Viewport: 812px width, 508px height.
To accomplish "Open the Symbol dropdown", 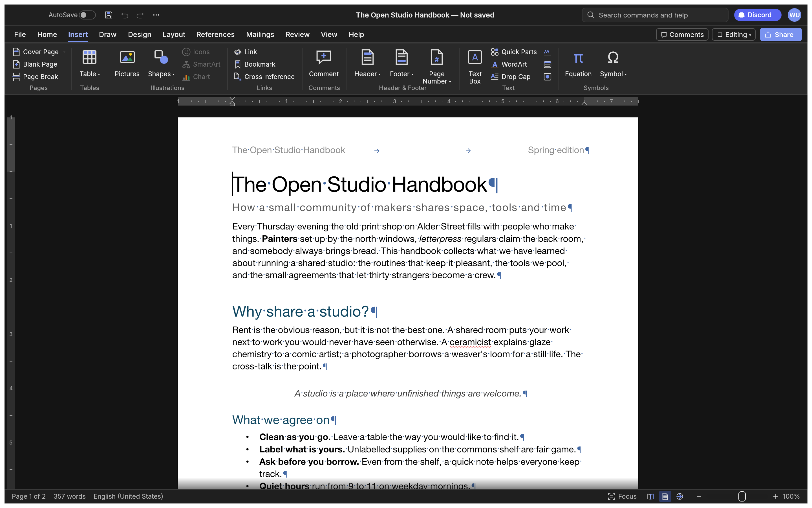I will pyautogui.click(x=613, y=64).
